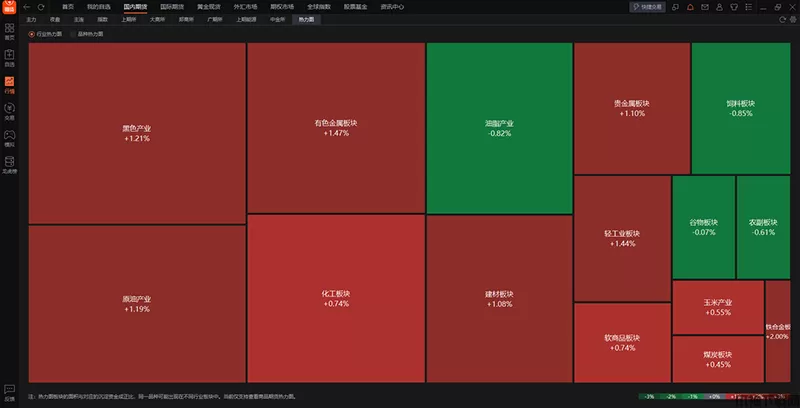Click the 黑色产业 +1.21% heatmap block

pos(137,133)
